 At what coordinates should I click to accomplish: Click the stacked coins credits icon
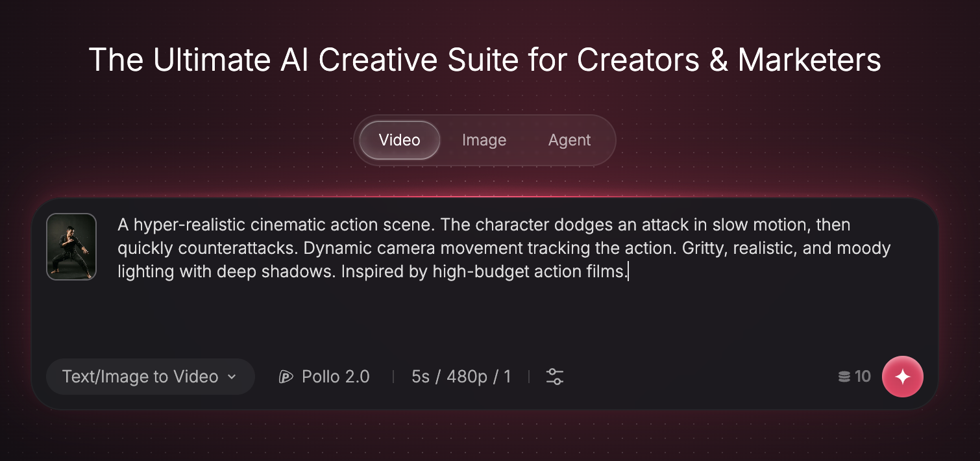(844, 377)
